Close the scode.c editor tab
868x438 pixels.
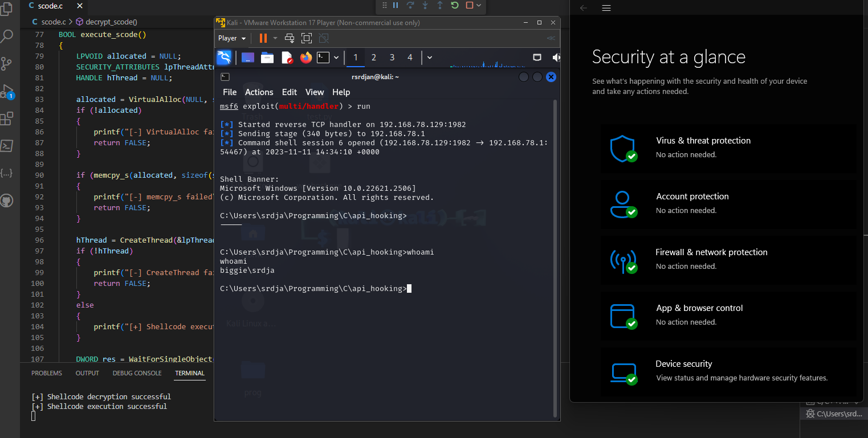tap(79, 6)
